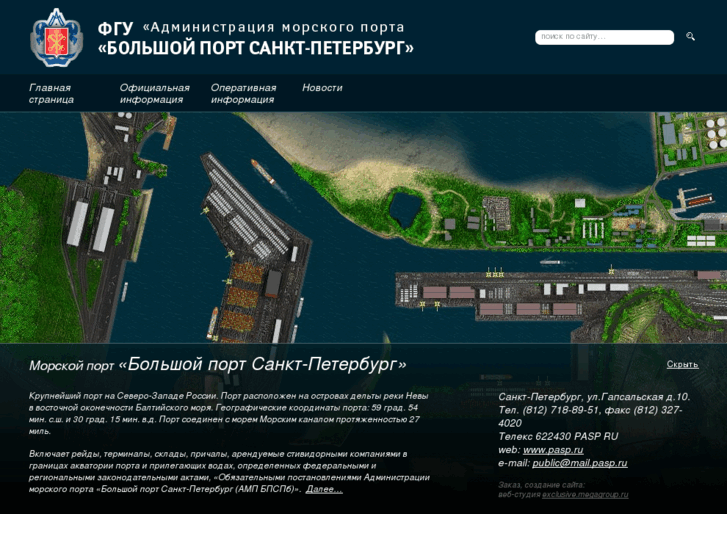727x545 pixels.
Task: Click the round pond on the green island
Action: (x=405, y=210)
